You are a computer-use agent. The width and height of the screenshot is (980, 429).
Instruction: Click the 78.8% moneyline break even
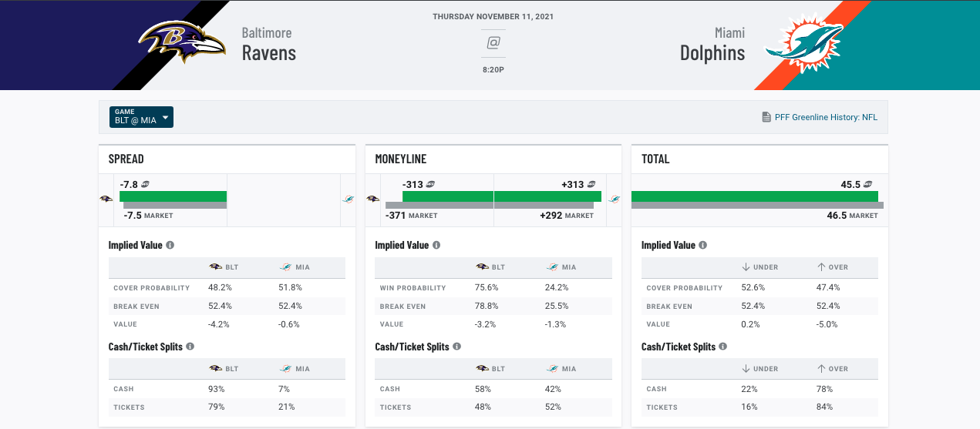pos(486,306)
